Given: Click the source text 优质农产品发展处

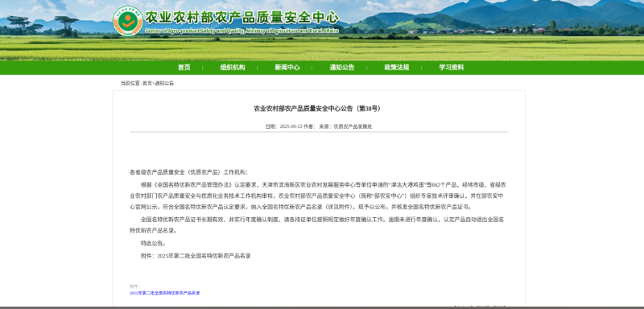Looking at the screenshot, I should click(x=353, y=127).
